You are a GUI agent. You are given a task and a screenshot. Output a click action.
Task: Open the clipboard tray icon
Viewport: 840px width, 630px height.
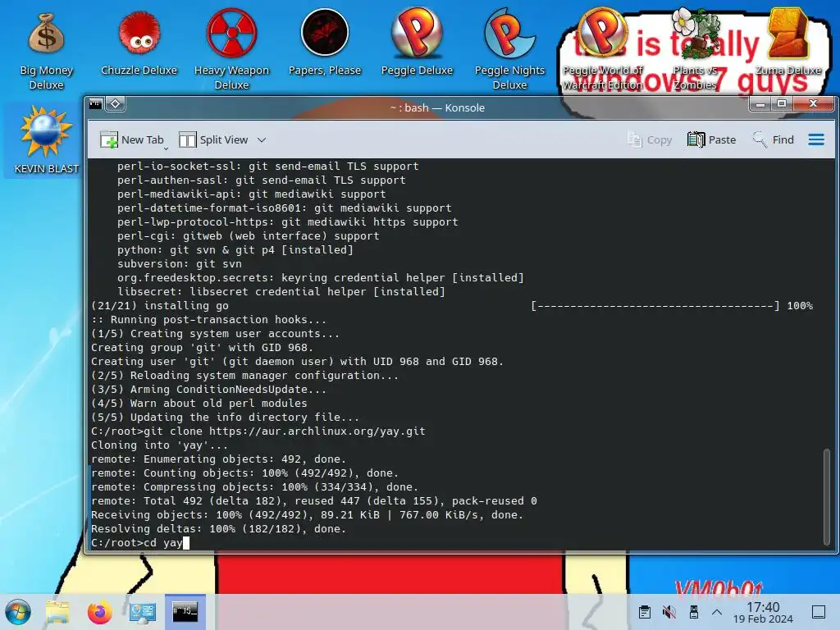pyautogui.click(x=645, y=612)
